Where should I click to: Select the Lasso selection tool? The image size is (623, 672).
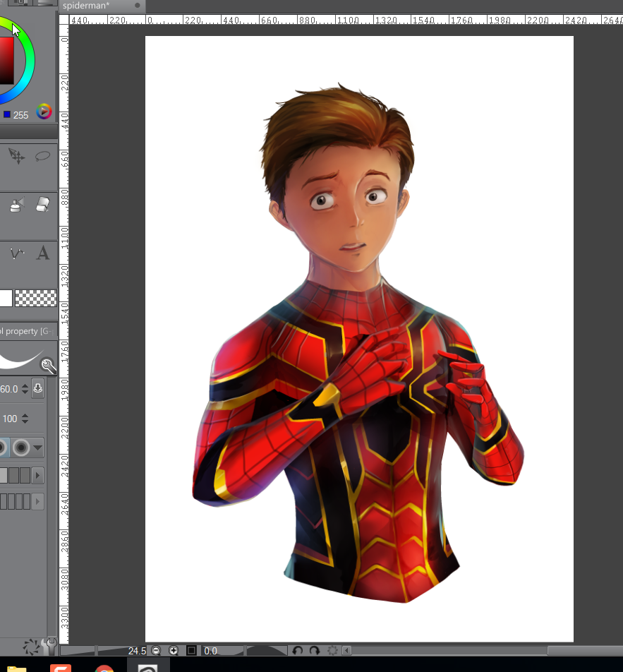point(42,157)
